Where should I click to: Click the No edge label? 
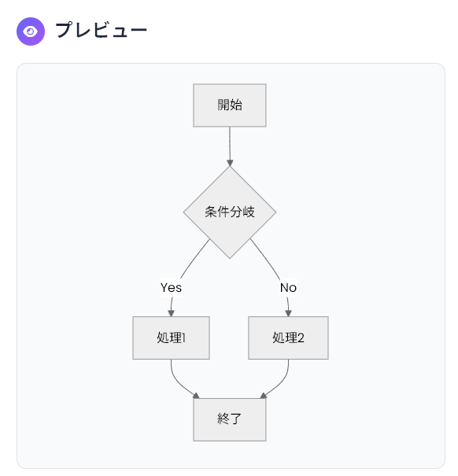click(288, 287)
